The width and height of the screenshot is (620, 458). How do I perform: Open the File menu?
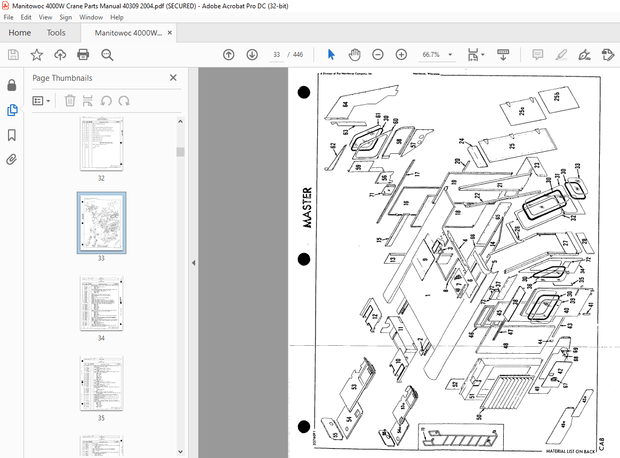point(8,17)
